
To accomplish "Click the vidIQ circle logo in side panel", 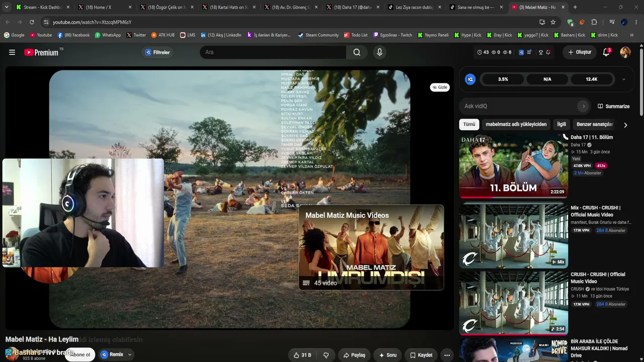I will click(470, 79).
